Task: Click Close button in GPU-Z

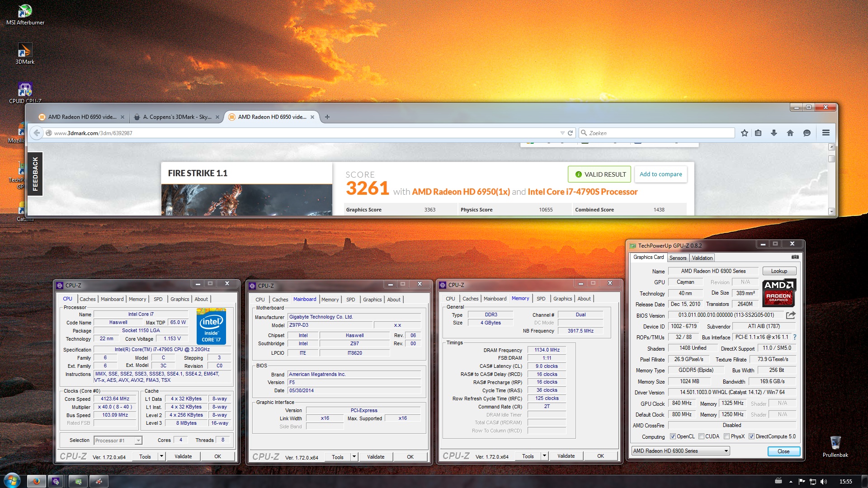Action: [783, 451]
